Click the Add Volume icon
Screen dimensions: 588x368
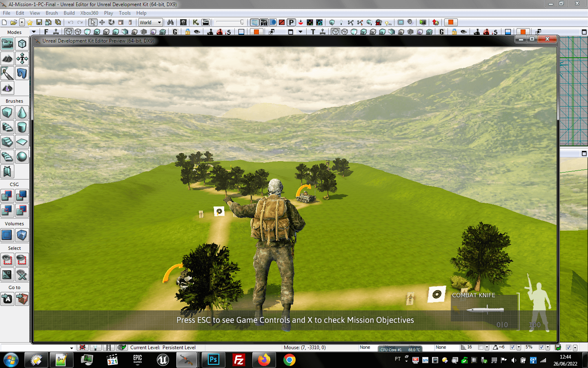[x=22, y=235]
